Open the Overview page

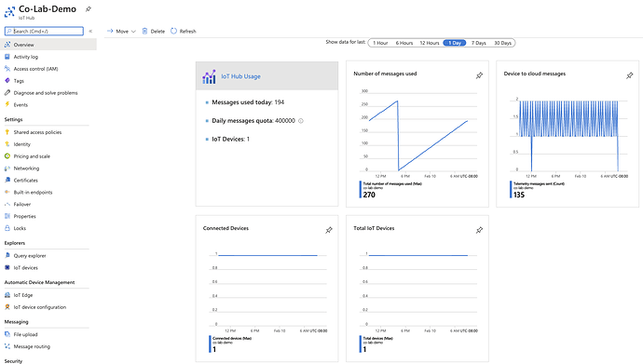point(48,45)
